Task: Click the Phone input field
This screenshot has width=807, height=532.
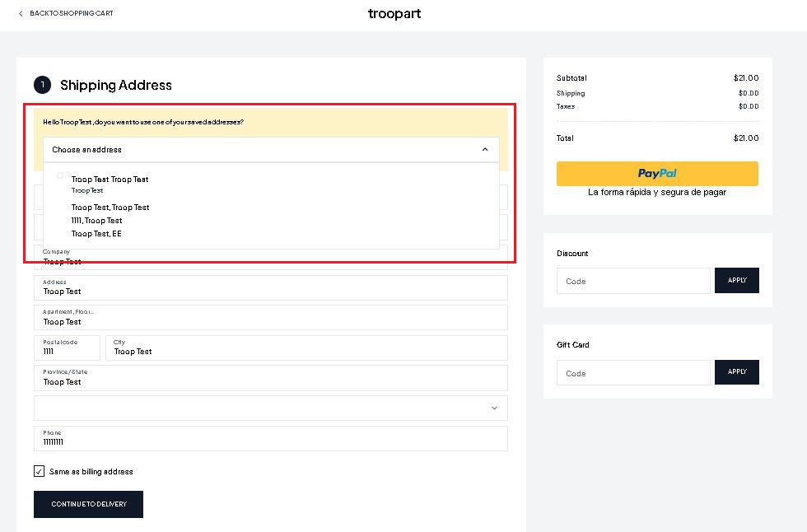Action: point(271,438)
